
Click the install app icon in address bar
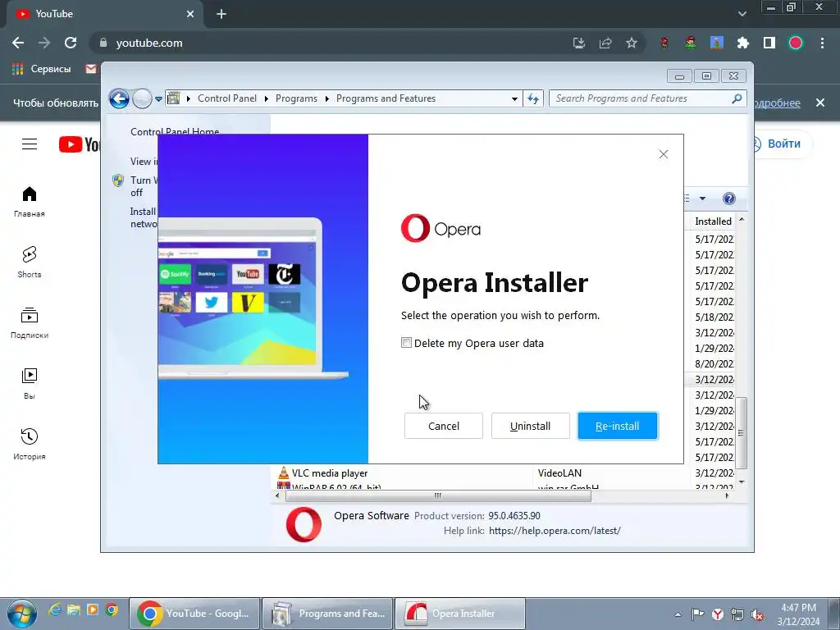pos(579,43)
